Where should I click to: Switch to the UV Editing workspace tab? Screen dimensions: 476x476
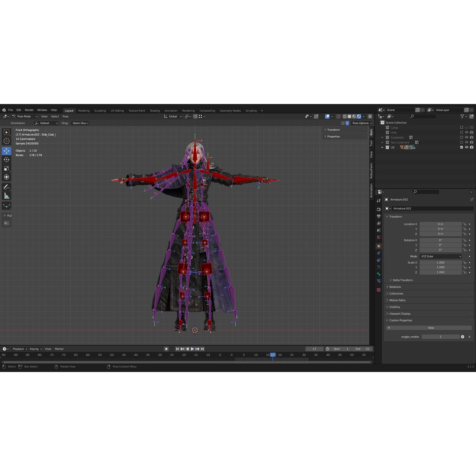117,111
